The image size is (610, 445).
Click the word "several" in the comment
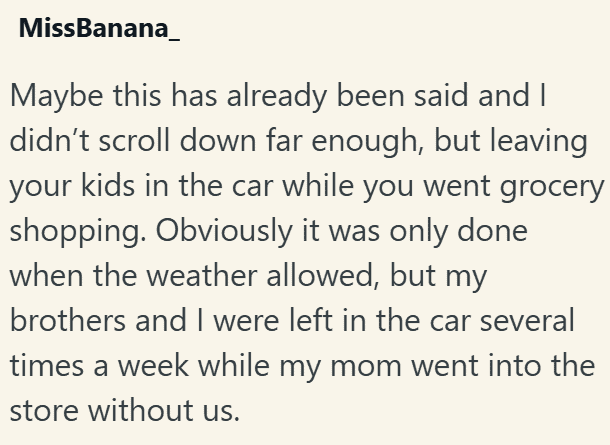534,320
